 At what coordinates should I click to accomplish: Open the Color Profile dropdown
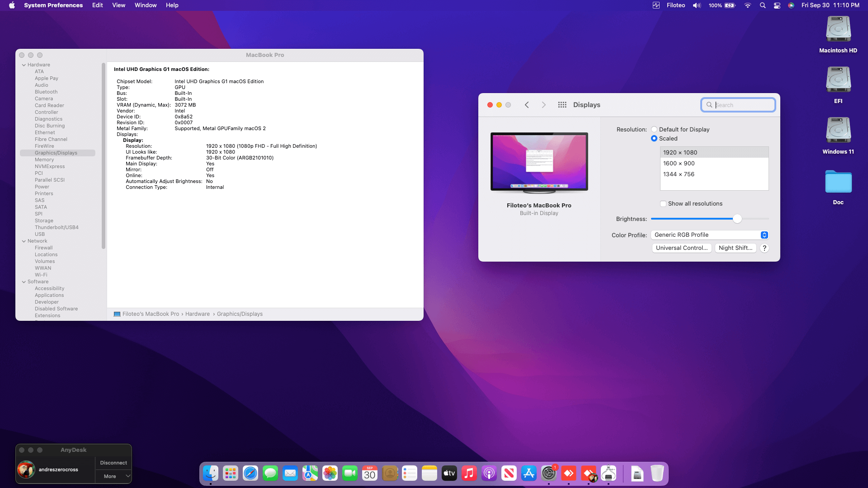point(710,235)
